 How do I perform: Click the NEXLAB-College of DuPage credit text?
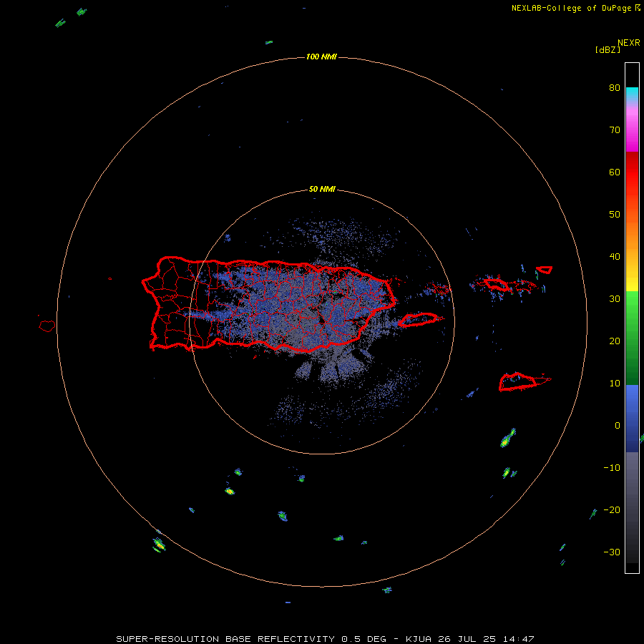[x=571, y=8]
